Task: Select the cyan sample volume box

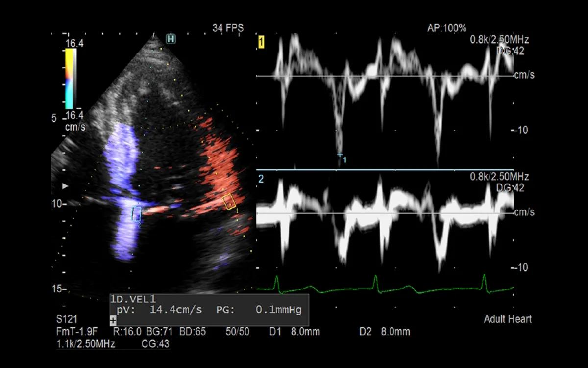Action: click(x=137, y=213)
